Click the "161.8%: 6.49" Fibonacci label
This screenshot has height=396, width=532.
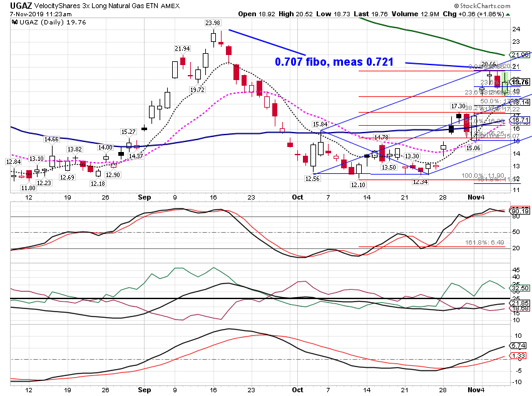(x=484, y=242)
